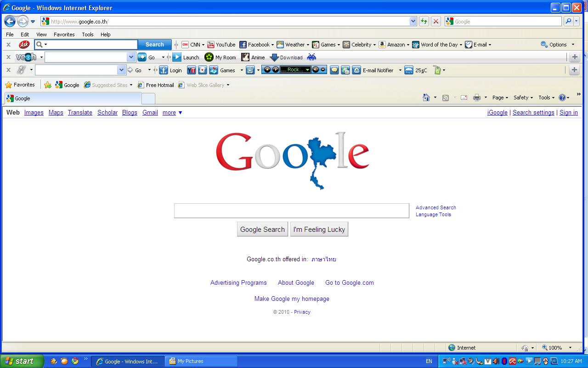Click I'm Feeling Lucky button
Image resolution: width=588 pixels, height=368 pixels.
pos(319,229)
